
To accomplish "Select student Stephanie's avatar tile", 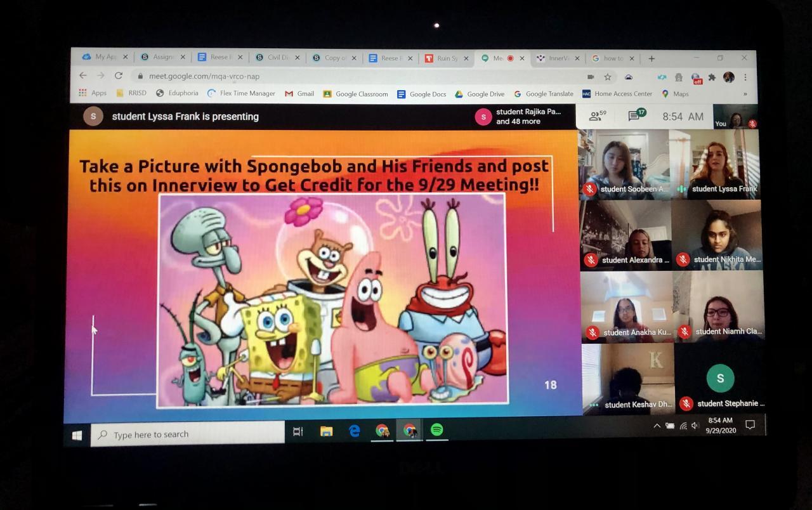I will (x=720, y=379).
